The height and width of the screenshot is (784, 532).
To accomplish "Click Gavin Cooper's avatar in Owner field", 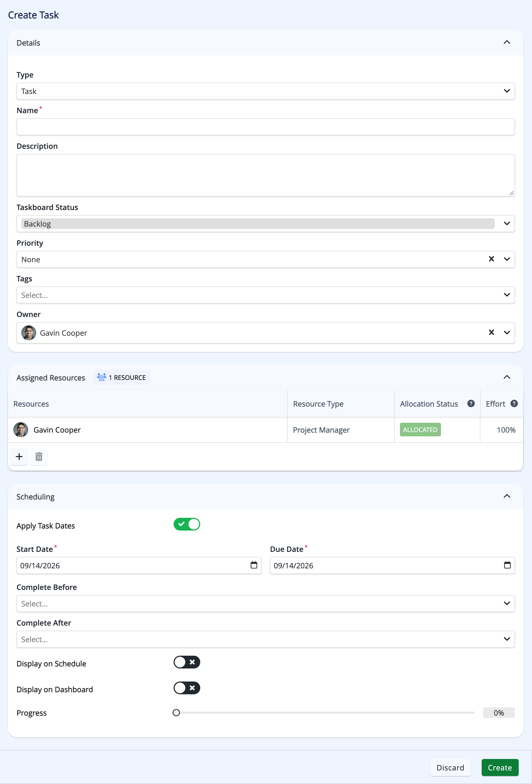I will pyautogui.click(x=29, y=333).
